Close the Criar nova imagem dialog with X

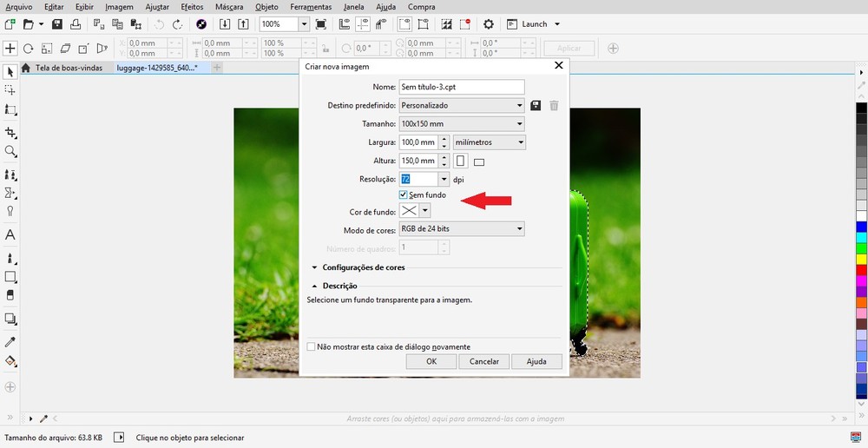pyautogui.click(x=558, y=65)
